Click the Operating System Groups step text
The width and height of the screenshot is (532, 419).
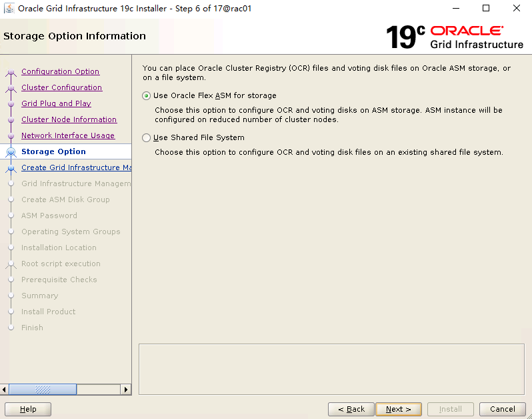(71, 232)
